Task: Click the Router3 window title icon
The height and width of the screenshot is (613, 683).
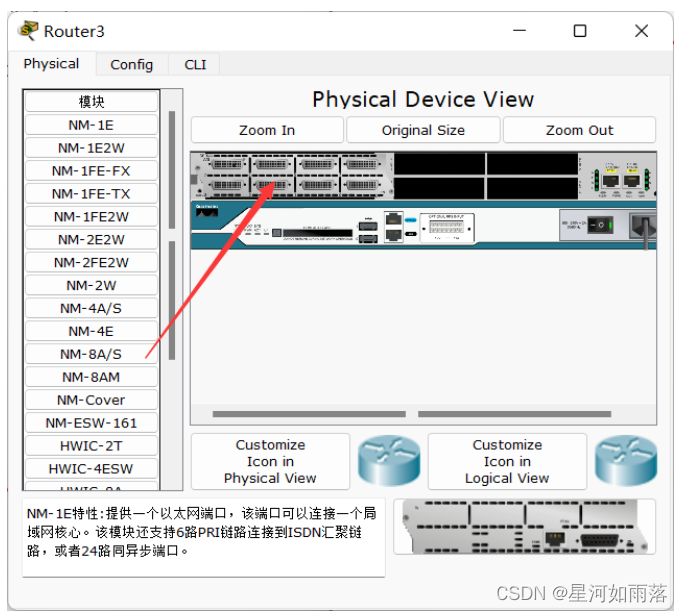Action: [28, 31]
